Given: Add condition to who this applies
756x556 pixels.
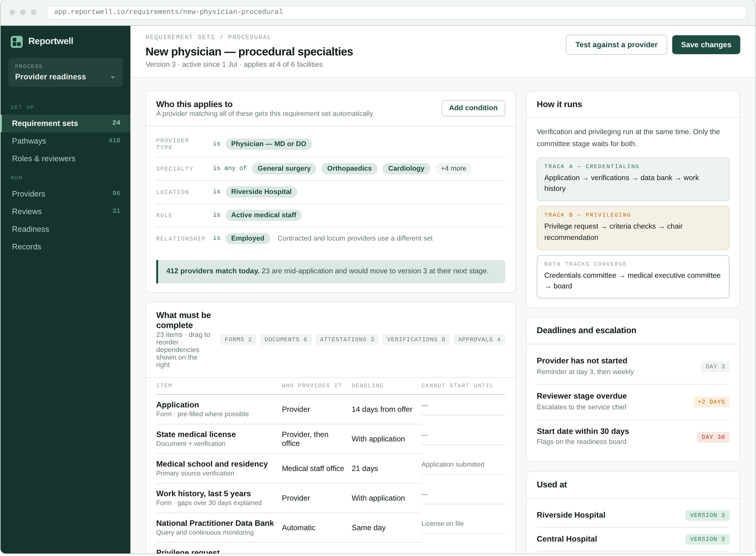Looking at the screenshot, I should click(x=473, y=108).
